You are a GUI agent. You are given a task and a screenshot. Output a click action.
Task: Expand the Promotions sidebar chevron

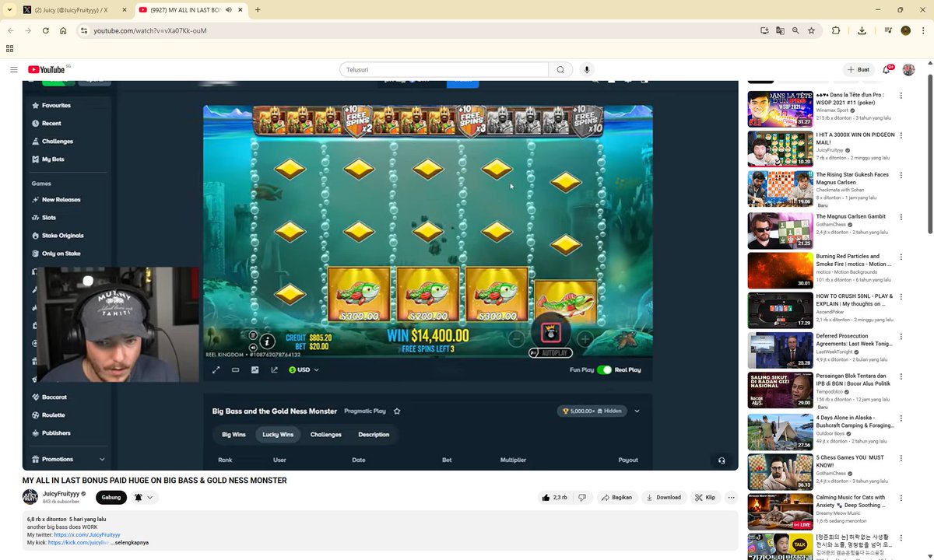tap(102, 460)
